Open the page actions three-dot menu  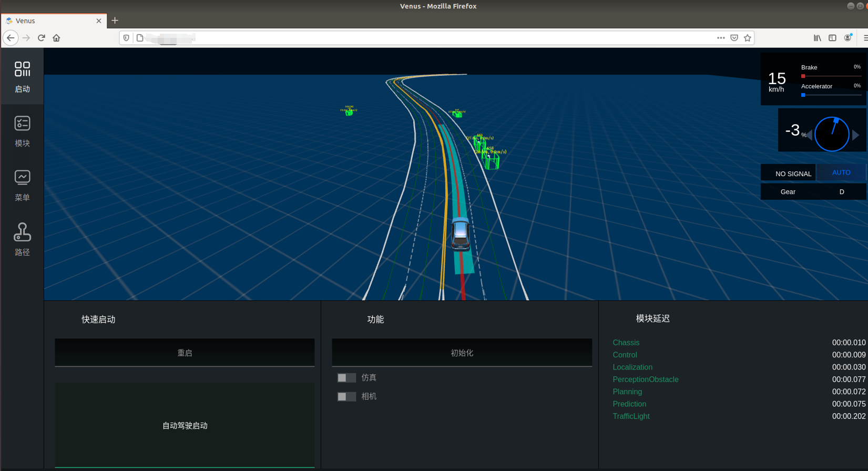[x=721, y=38]
